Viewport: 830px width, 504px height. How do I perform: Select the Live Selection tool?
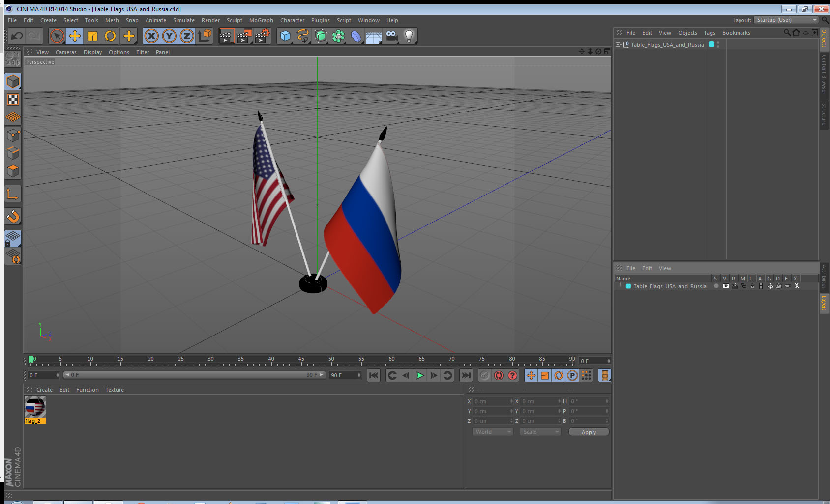tap(57, 36)
